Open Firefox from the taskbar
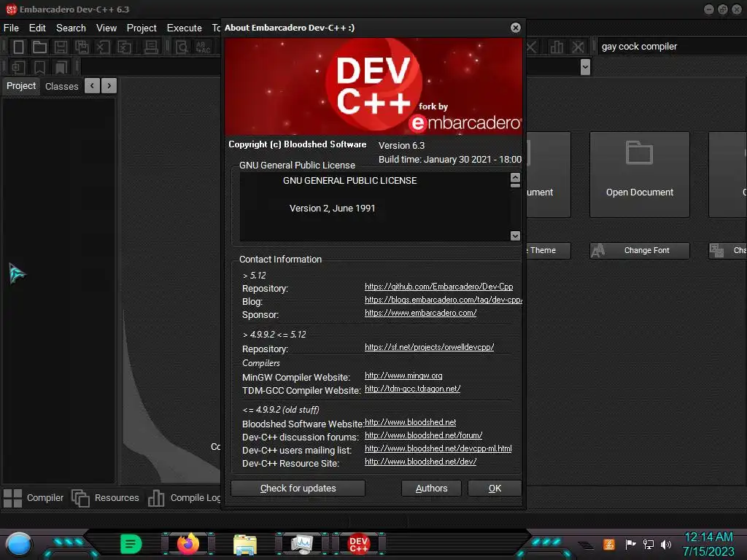 187,544
